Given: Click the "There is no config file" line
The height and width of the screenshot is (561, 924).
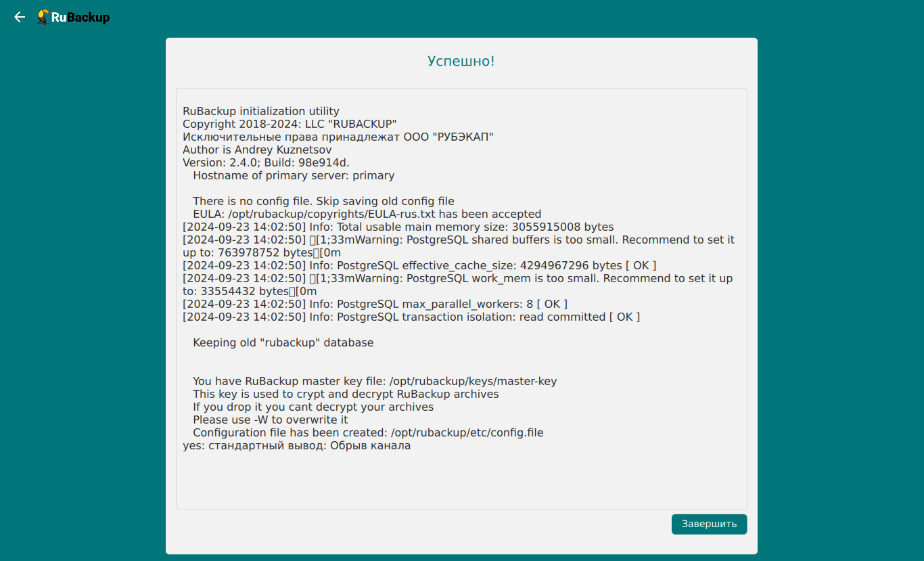Looking at the screenshot, I should click(x=323, y=201).
